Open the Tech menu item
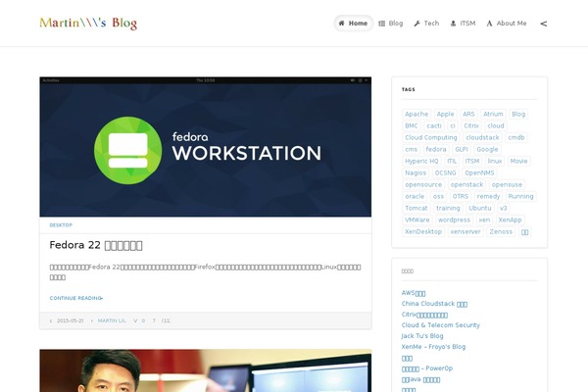Viewport: 588px width, 392px height. pos(426,24)
